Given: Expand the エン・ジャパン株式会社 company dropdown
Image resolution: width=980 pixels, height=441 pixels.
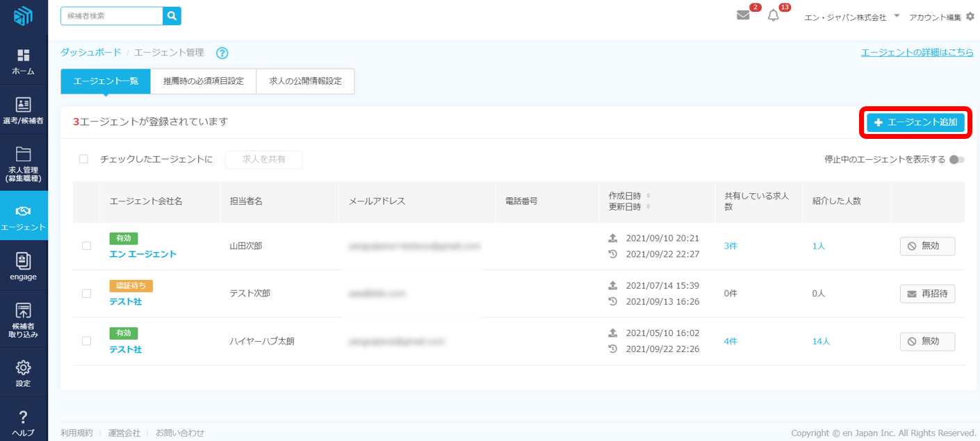Looking at the screenshot, I should point(897,16).
